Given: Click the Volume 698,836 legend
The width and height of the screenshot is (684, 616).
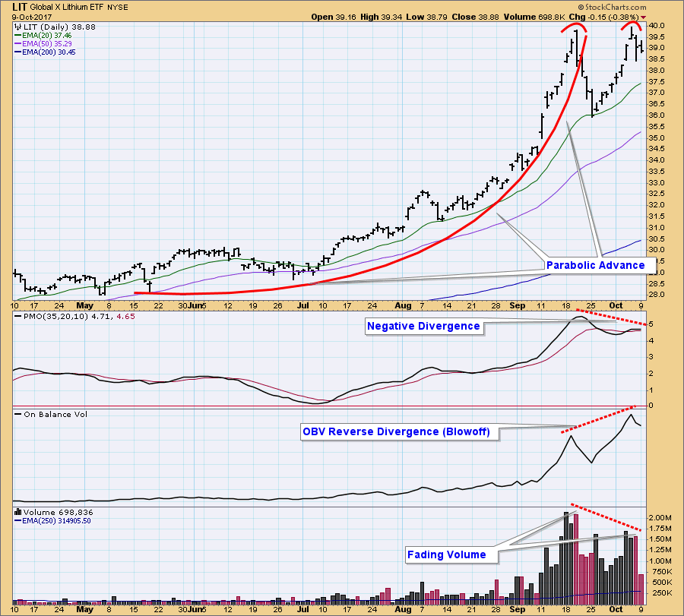Looking at the screenshot, I should (54, 512).
